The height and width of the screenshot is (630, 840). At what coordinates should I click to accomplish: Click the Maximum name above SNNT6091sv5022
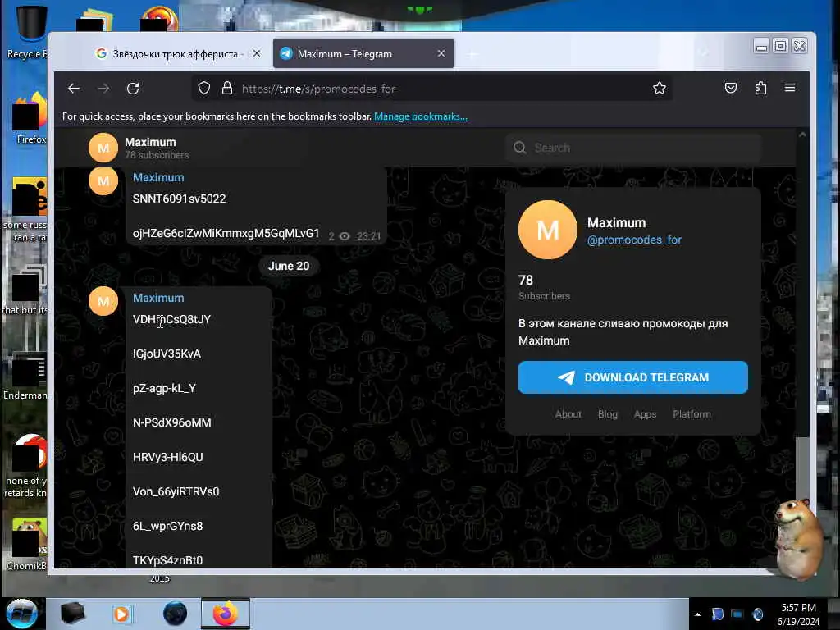158,177
